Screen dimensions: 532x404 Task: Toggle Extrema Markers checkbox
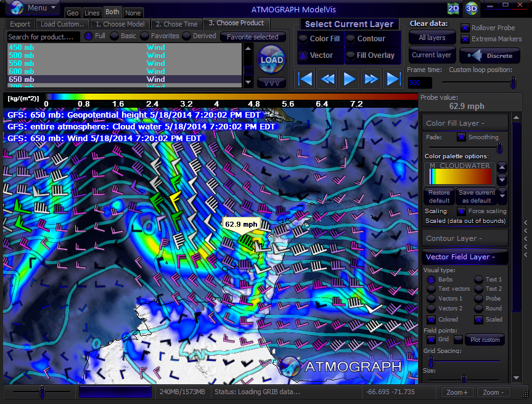pos(465,39)
